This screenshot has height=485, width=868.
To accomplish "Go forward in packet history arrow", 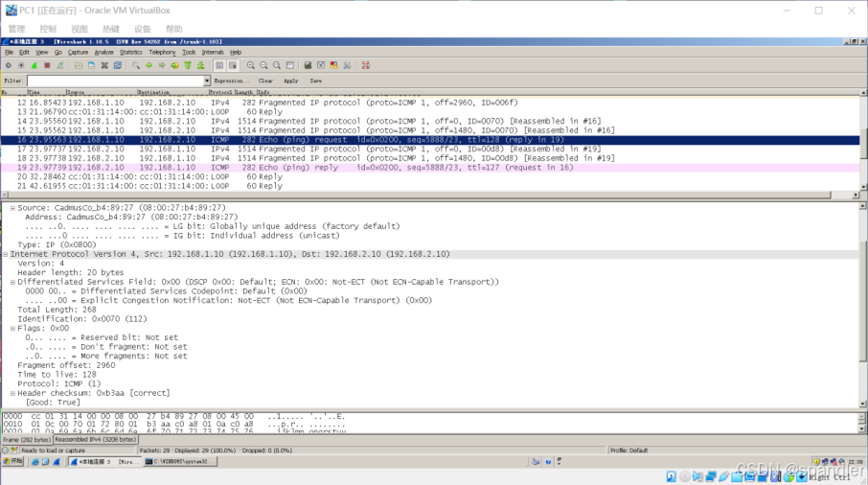I will (x=162, y=65).
